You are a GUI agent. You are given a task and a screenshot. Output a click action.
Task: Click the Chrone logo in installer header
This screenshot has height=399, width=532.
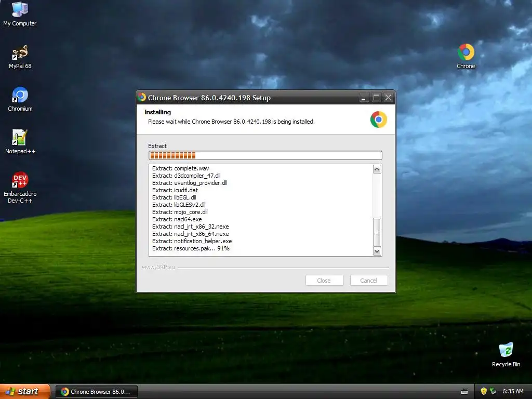pos(379,119)
